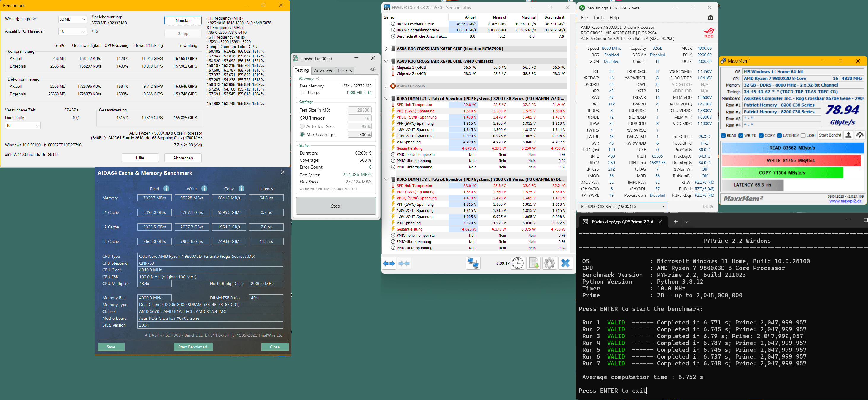Click HWiNFO clock reset timer icon
Image resolution: width=868 pixels, height=400 pixels.
(518, 263)
